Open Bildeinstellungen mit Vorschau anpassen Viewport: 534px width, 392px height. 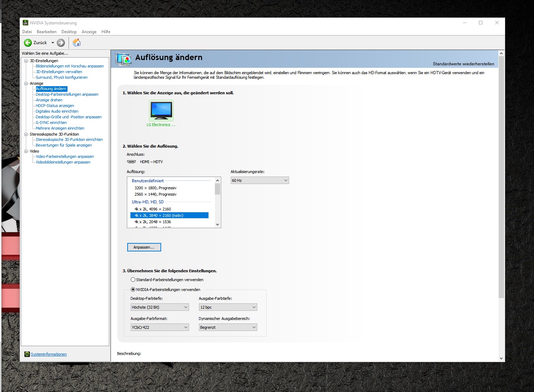tap(70, 66)
